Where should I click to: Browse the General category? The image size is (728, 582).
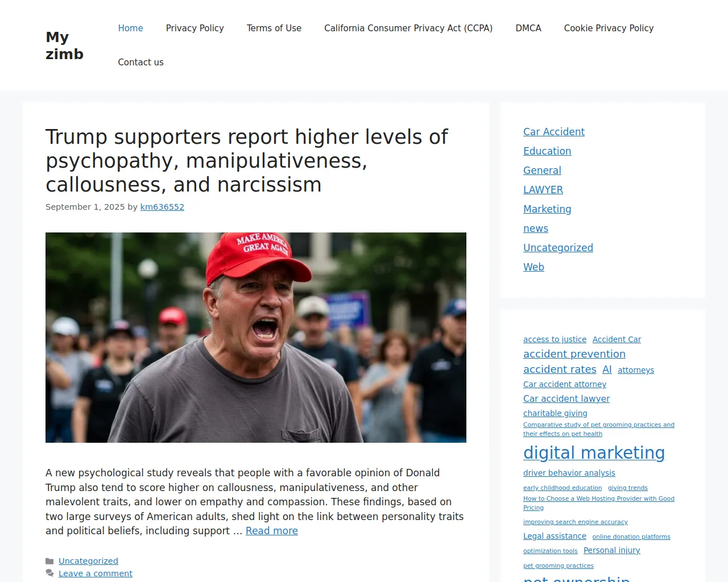(x=542, y=171)
